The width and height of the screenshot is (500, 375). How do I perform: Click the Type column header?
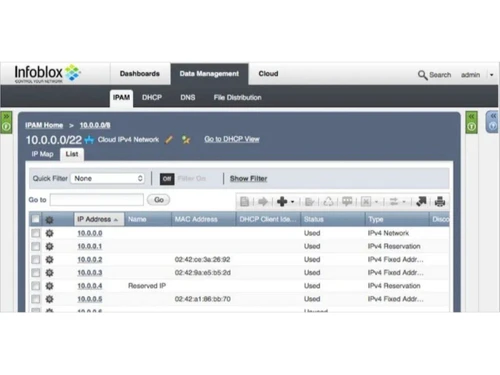pyautogui.click(x=397, y=219)
